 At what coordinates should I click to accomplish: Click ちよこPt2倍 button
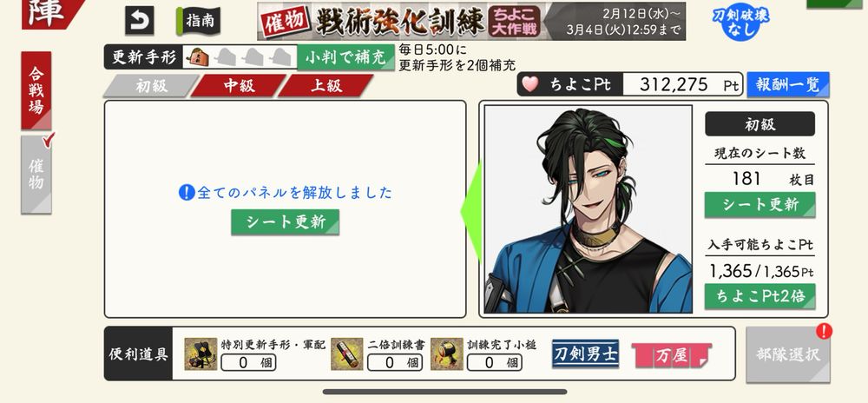(759, 296)
